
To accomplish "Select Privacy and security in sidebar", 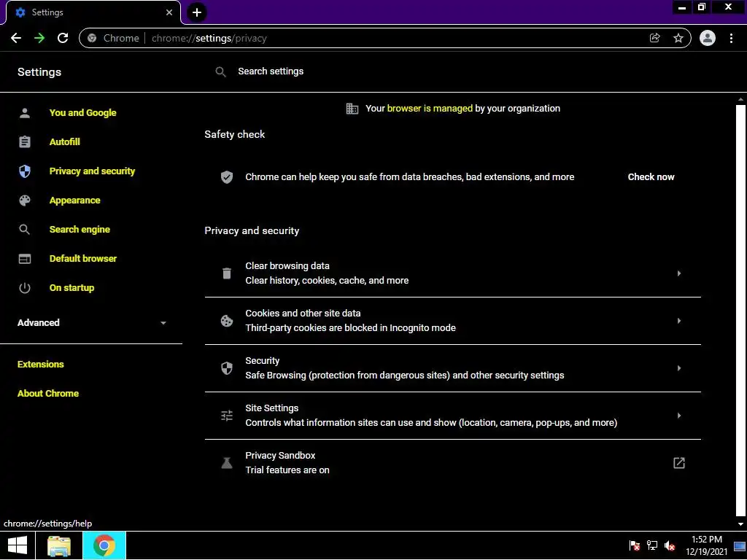I will 92,171.
